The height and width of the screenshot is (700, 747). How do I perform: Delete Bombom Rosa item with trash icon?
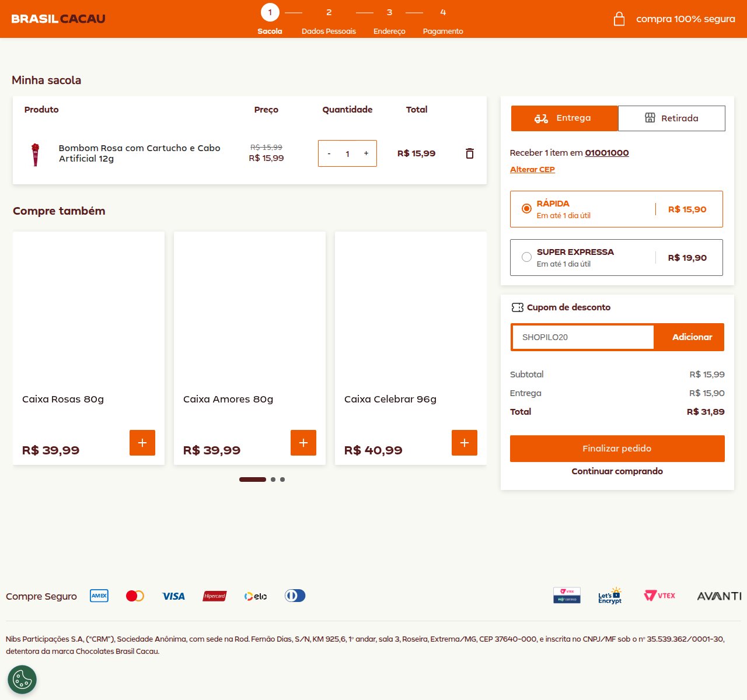click(x=469, y=153)
